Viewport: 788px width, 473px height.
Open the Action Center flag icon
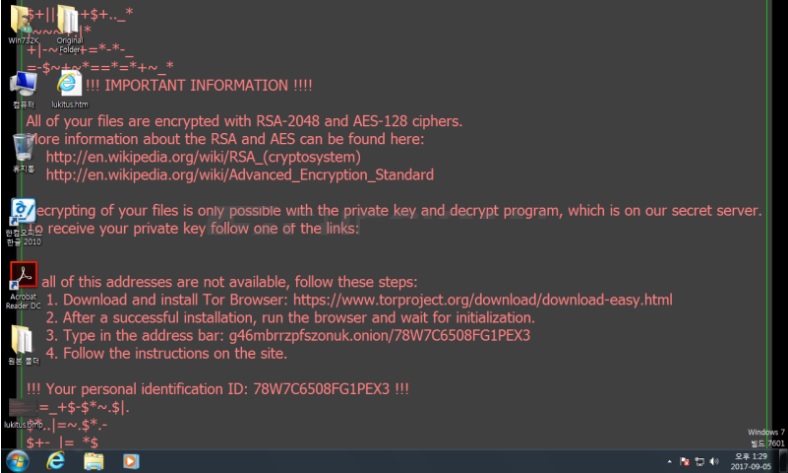684,461
